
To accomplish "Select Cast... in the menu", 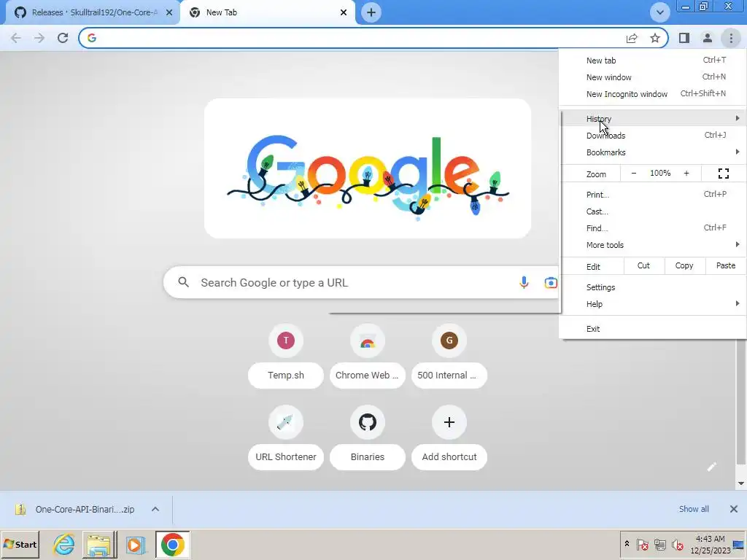I will pyautogui.click(x=653, y=211).
